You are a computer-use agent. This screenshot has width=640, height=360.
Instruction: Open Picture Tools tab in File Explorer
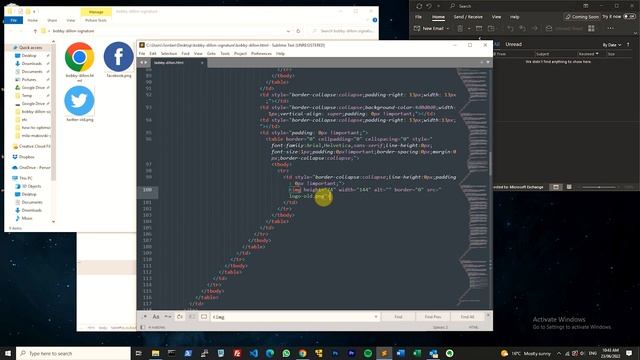(96, 20)
